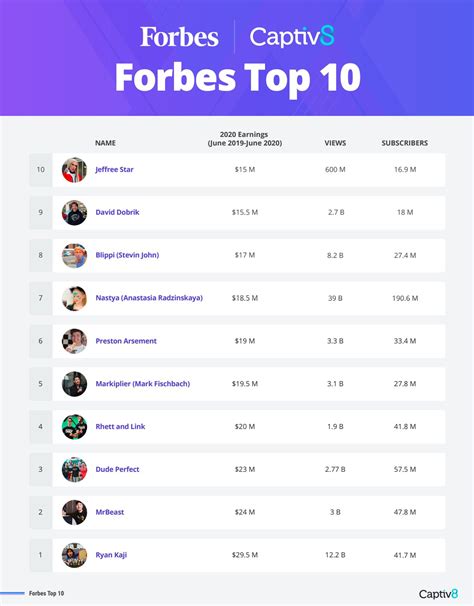The width and height of the screenshot is (474, 606).
Task: Click the MrBeast name link
Action: click(x=110, y=512)
